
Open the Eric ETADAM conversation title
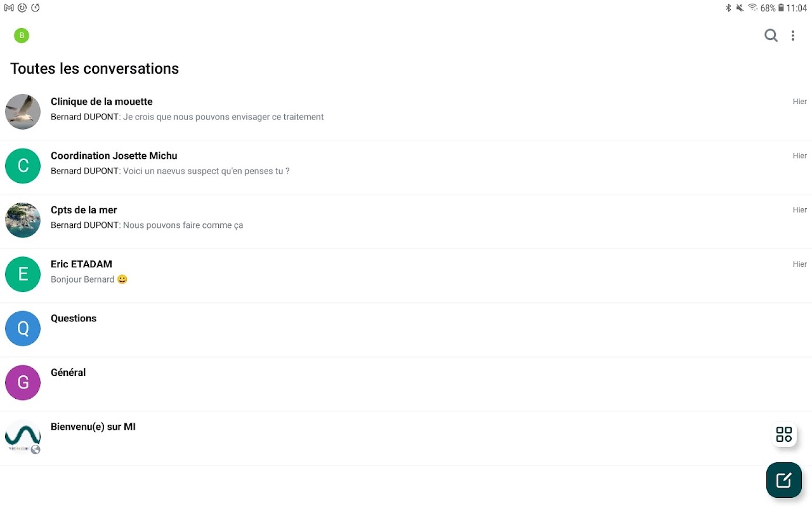pos(81,264)
